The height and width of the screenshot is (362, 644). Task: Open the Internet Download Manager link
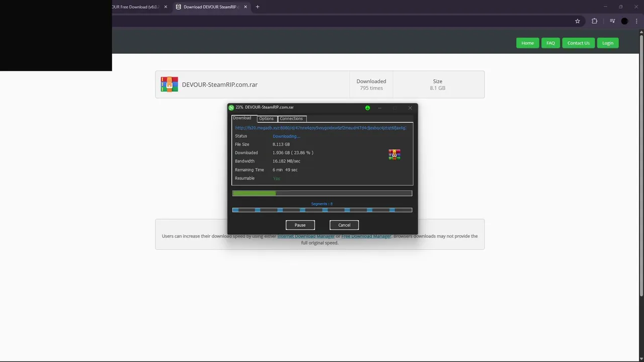[x=306, y=236]
